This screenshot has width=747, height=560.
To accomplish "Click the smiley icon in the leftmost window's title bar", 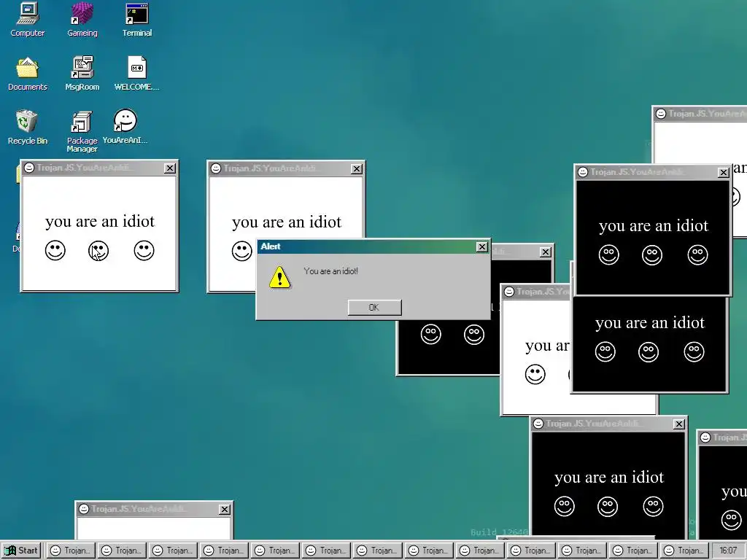I will click(x=29, y=168).
